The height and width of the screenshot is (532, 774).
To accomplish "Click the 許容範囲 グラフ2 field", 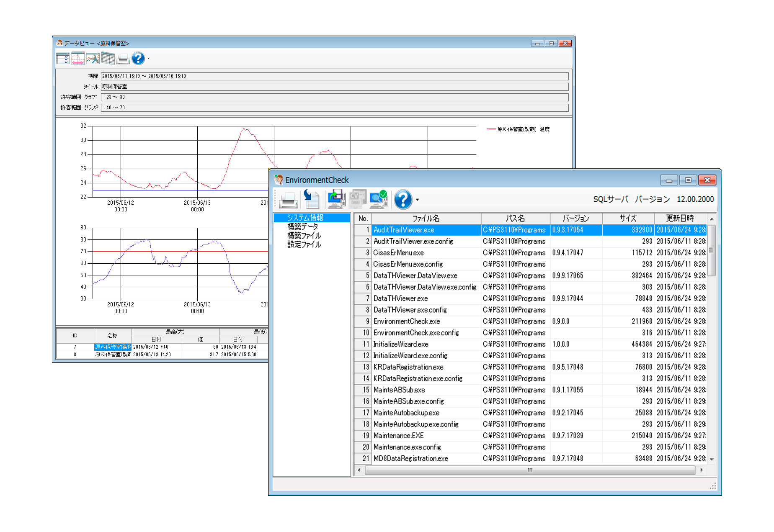I will coord(335,108).
